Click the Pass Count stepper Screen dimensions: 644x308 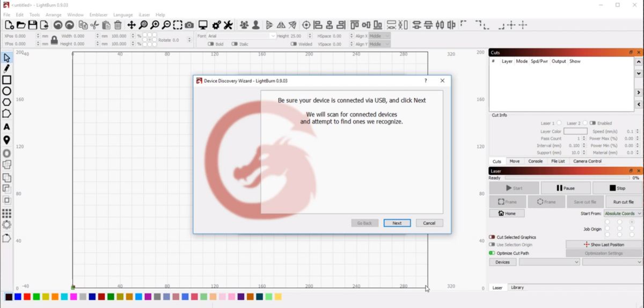click(585, 138)
